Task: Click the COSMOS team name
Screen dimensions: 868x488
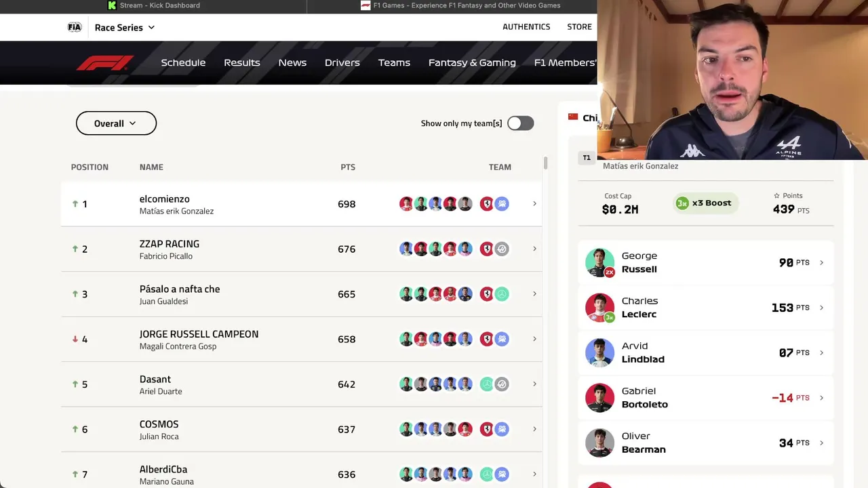Action: pyautogui.click(x=159, y=424)
